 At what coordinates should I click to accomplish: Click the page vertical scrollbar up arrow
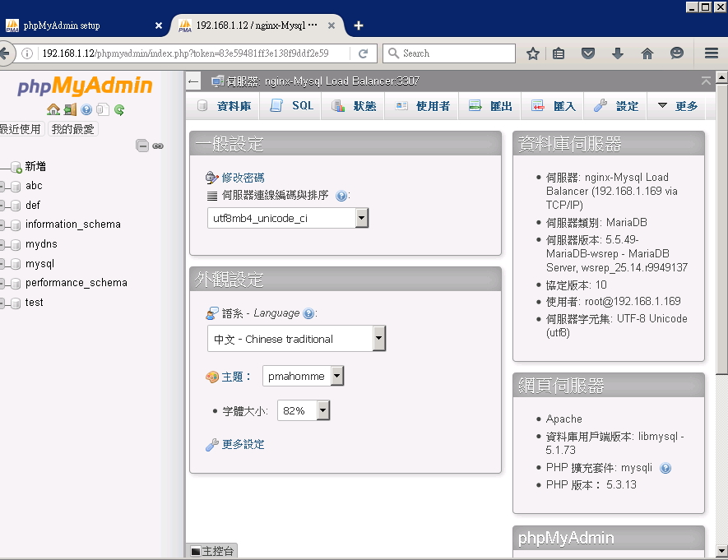[722, 76]
